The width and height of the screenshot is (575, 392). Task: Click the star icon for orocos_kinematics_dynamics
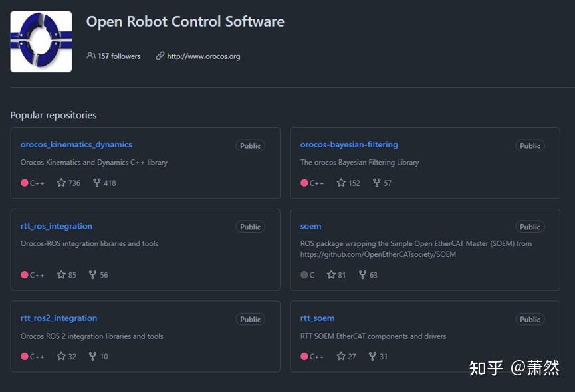[x=61, y=183]
